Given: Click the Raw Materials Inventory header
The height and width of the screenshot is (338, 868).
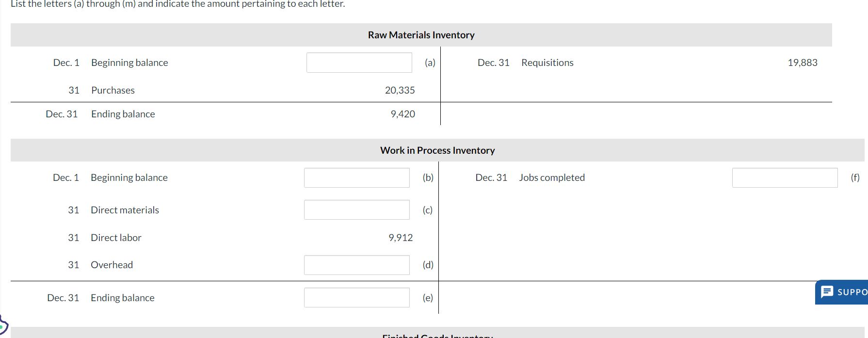Looking at the screenshot, I should [421, 34].
